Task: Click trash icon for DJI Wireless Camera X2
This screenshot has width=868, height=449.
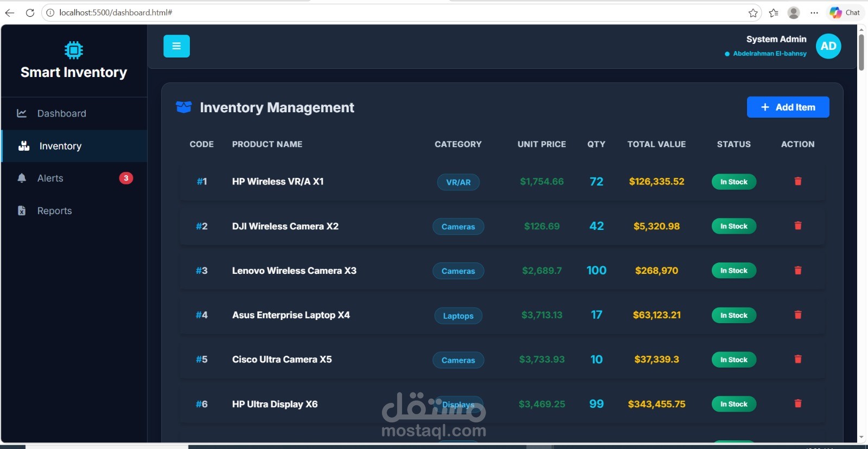Action: [x=798, y=226]
